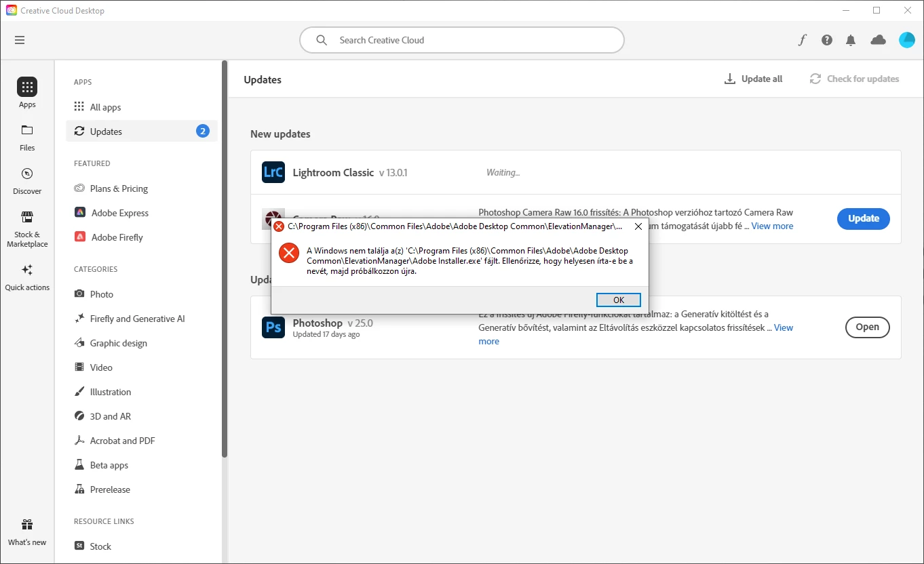Click the 'Lightroom Classic' name
Image resolution: width=924 pixels, height=564 pixels.
coord(333,173)
